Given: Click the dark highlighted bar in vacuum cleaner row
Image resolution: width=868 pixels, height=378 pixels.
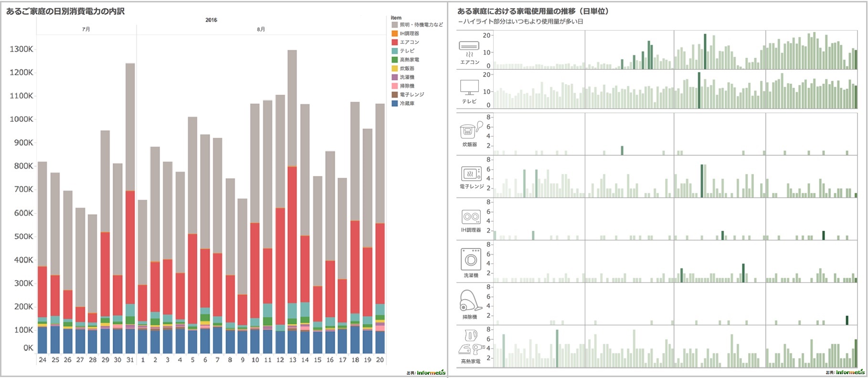Looking at the screenshot, I should (x=847, y=320).
